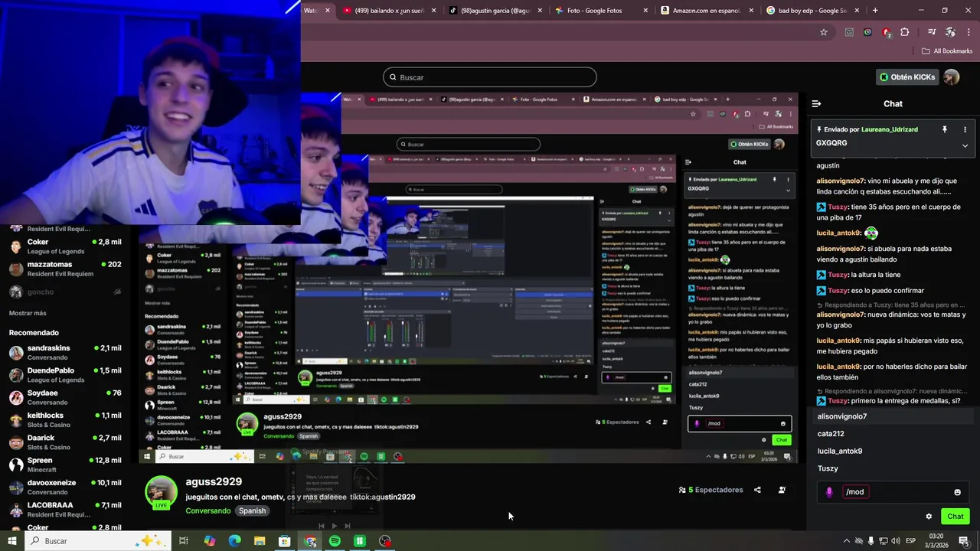Open LACOBRAAA recommended channel
The width and height of the screenshot is (980, 551).
click(x=65, y=509)
